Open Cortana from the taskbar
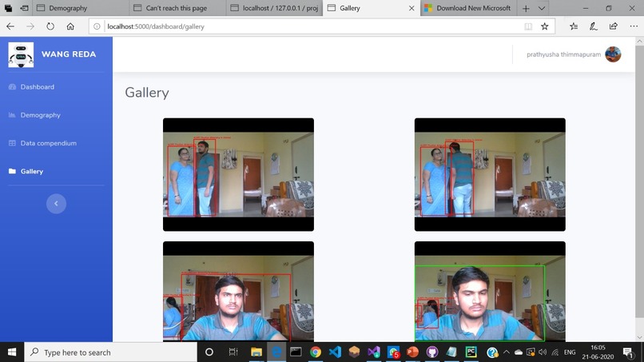Screen dimensions: 644x362 click(x=209, y=352)
